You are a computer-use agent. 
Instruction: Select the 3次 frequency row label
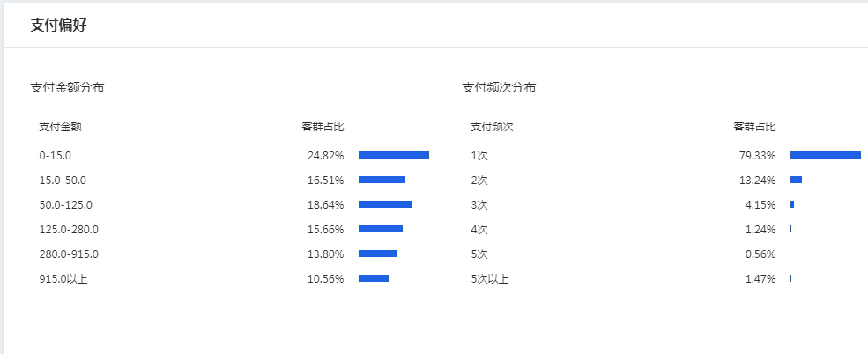point(479,205)
